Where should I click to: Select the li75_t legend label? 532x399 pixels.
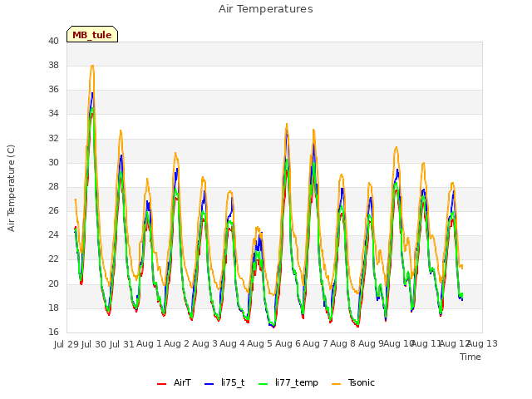pyautogui.click(x=233, y=382)
